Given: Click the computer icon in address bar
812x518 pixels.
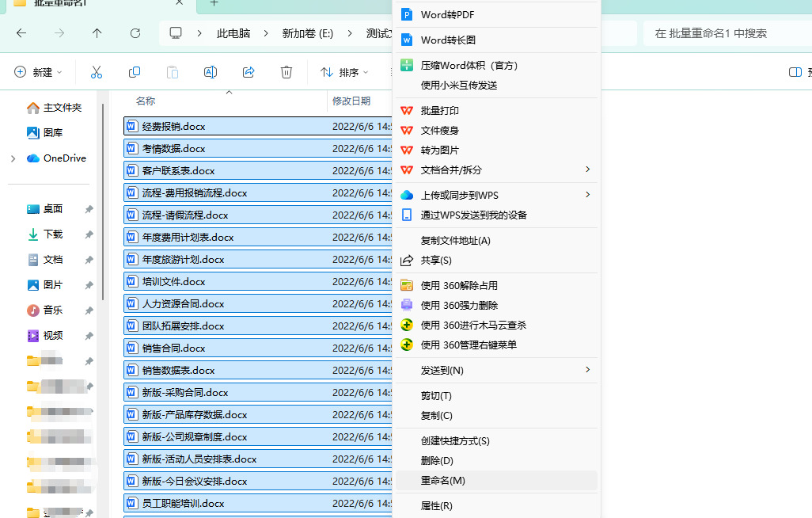Looking at the screenshot, I should tap(176, 33).
